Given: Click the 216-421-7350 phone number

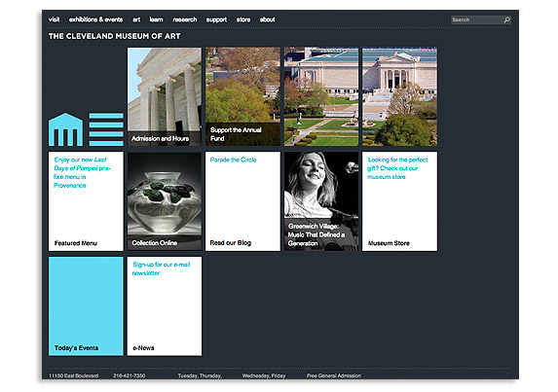Looking at the screenshot, I should (130, 375).
